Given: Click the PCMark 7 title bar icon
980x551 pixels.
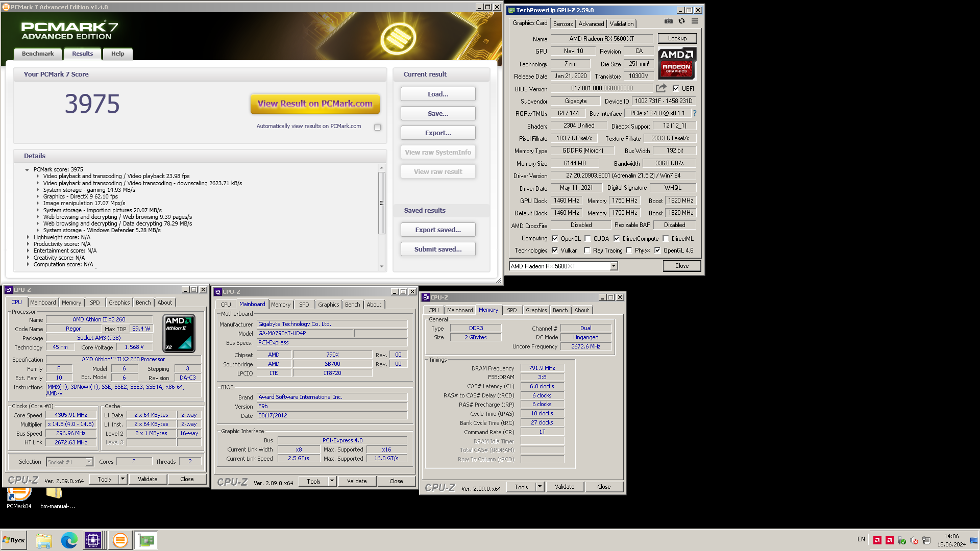Looking at the screenshot, I should pyautogui.click(x=6, y=7).
